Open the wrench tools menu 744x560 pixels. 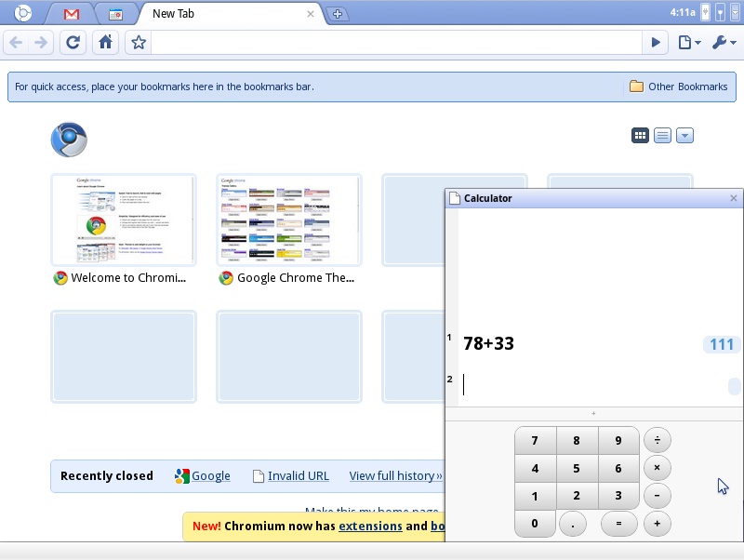[x=724, y=43]
